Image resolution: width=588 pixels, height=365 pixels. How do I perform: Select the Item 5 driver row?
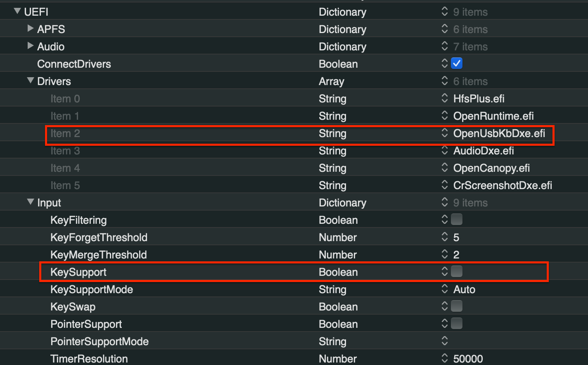pos(65,185)
